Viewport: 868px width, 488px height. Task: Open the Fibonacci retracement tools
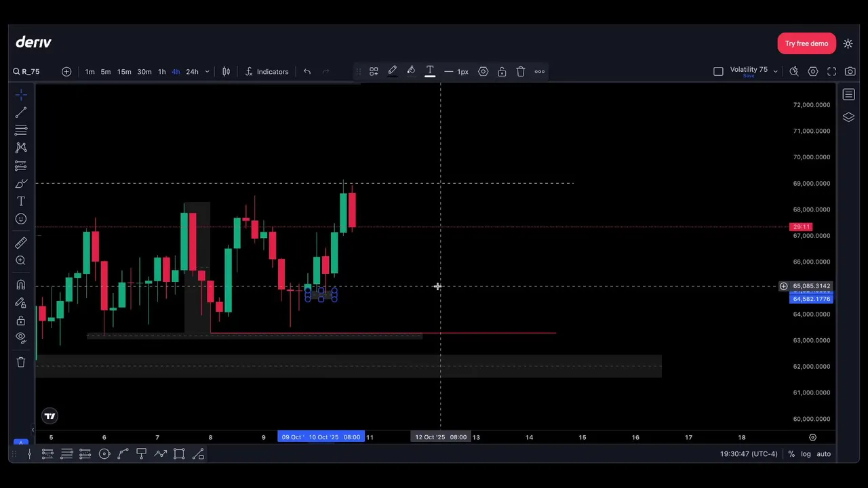21,130
